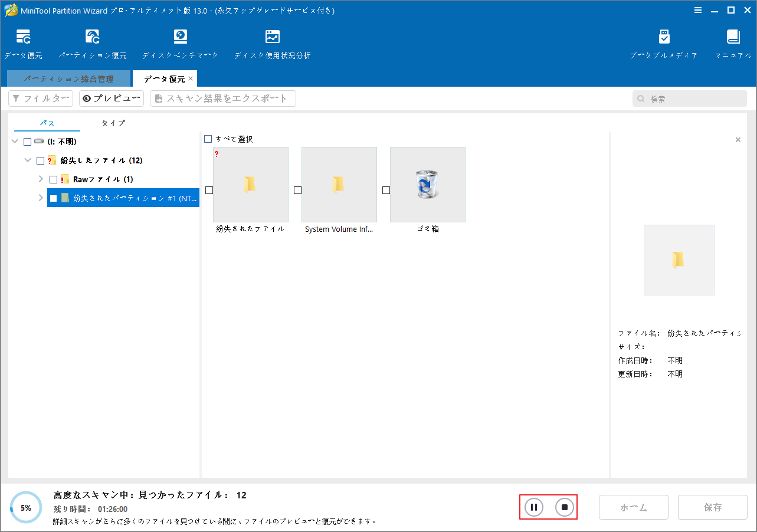Expand the Rawファイル (1) node
This screenshot has height=532, width=757.
click(40, 178)
